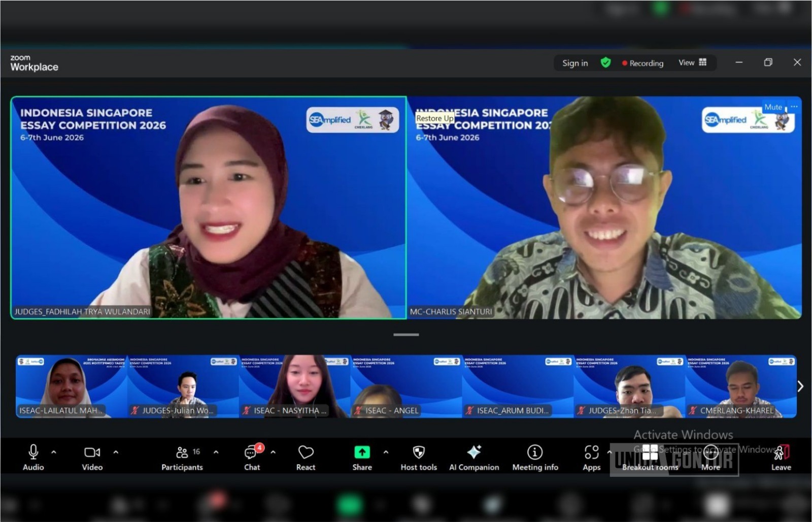Click the green encryption shield icon
The width and height of the screenshot is (812, 522).
605,62
